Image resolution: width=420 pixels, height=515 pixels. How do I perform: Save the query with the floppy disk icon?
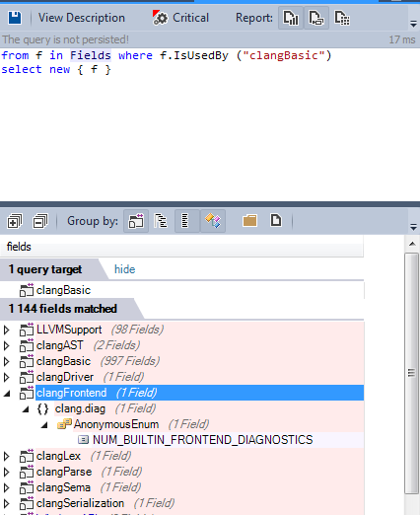15,18
